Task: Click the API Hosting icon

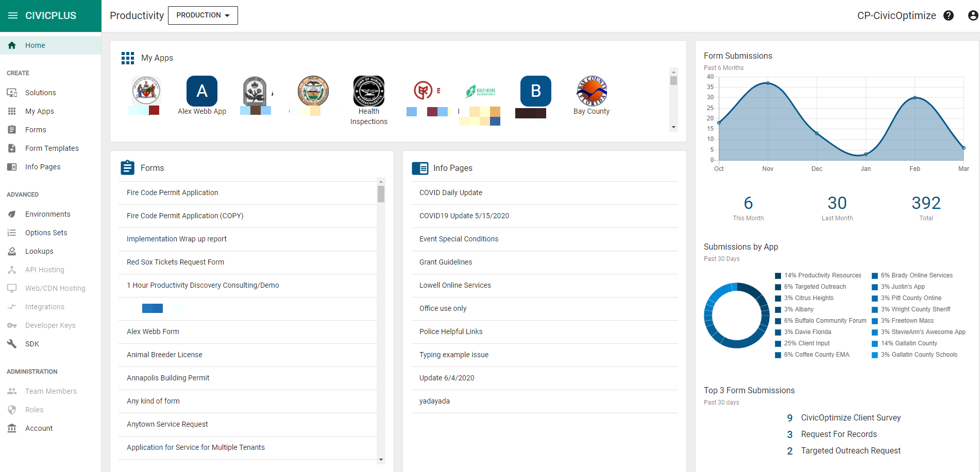Action: click(12, 270)
